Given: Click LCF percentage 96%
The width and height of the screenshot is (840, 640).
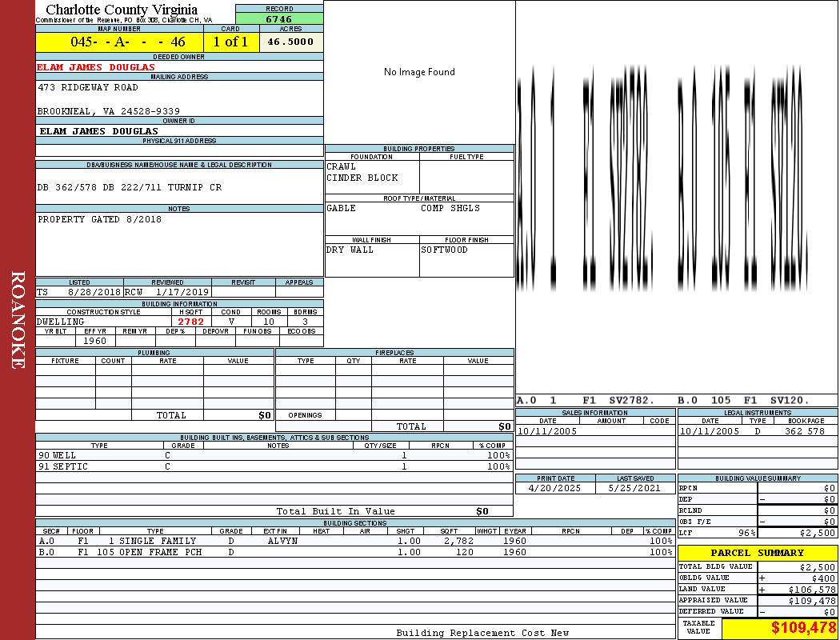Looking at the screenshot, I should [746, 534].
